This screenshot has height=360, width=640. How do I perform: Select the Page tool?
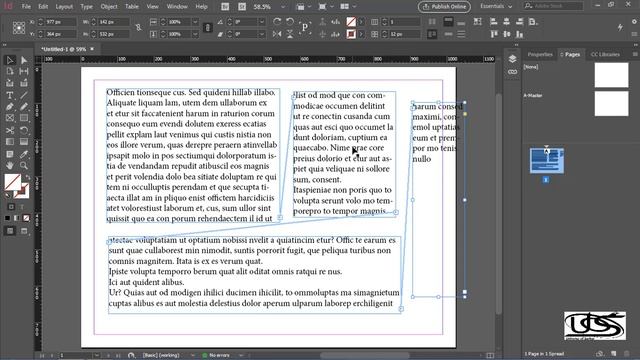coord(10,71)
